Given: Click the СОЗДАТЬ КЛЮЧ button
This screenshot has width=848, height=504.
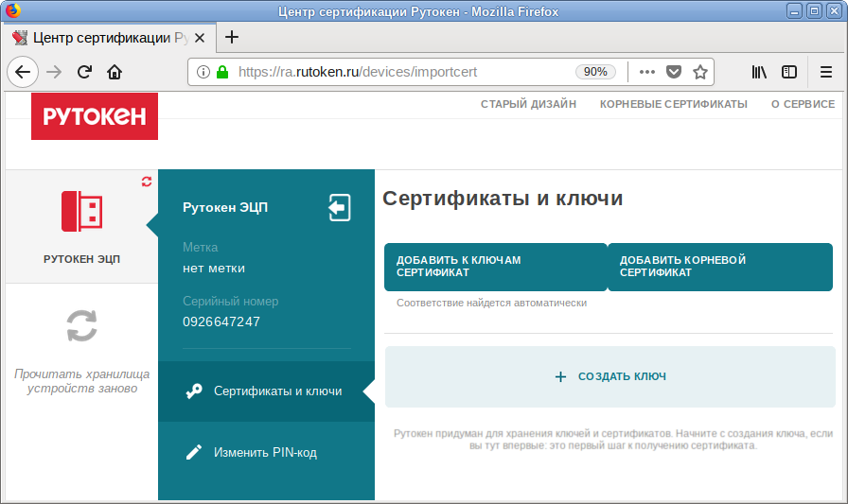Looking at the screenshot, I should click(x=610, y=376).
